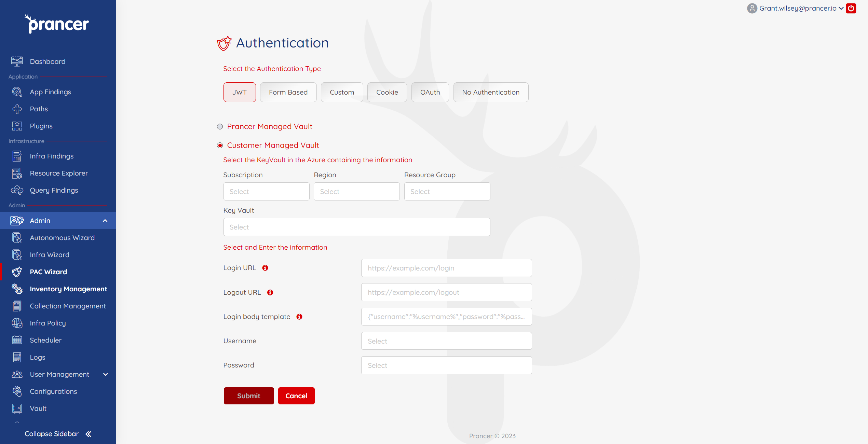Click the Logs document icon
The width and height of the screenshot is (868, 444).
(x=17, y=357)
